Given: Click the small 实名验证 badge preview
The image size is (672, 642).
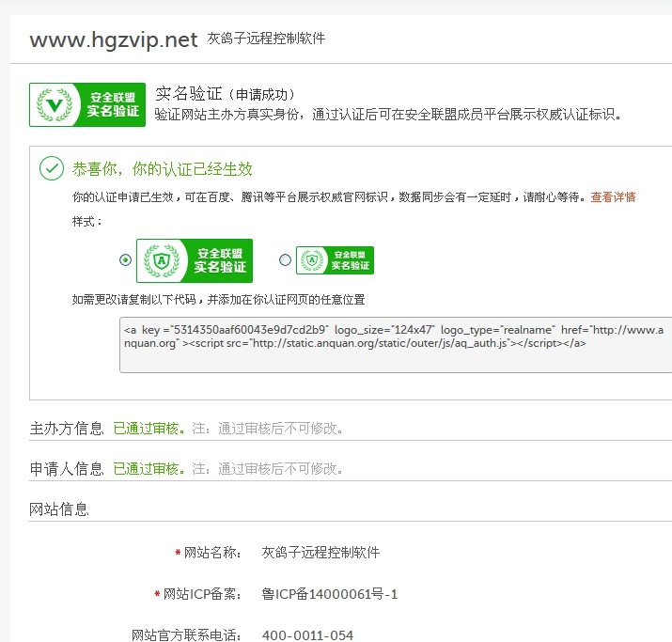Looking at the screenshot, I should pos(335,260).
